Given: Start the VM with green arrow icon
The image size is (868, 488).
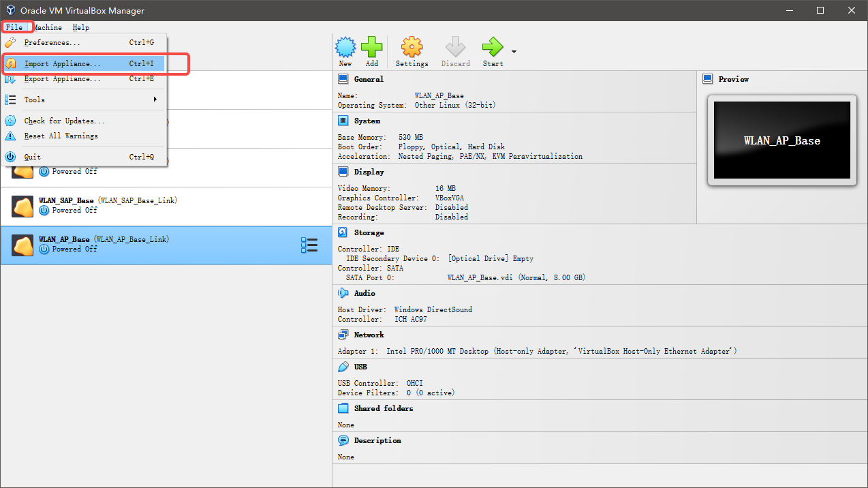Looking at the screenshot, I should [492, 48].
